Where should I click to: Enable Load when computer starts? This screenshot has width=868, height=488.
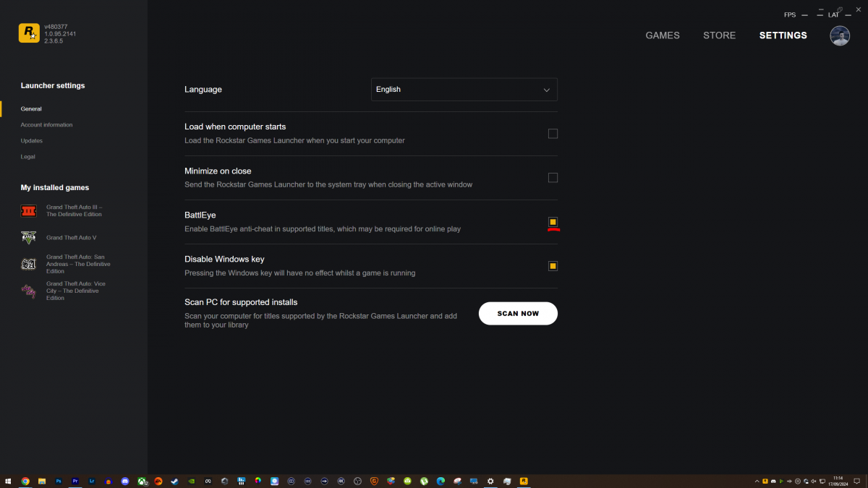pos(553,133)
